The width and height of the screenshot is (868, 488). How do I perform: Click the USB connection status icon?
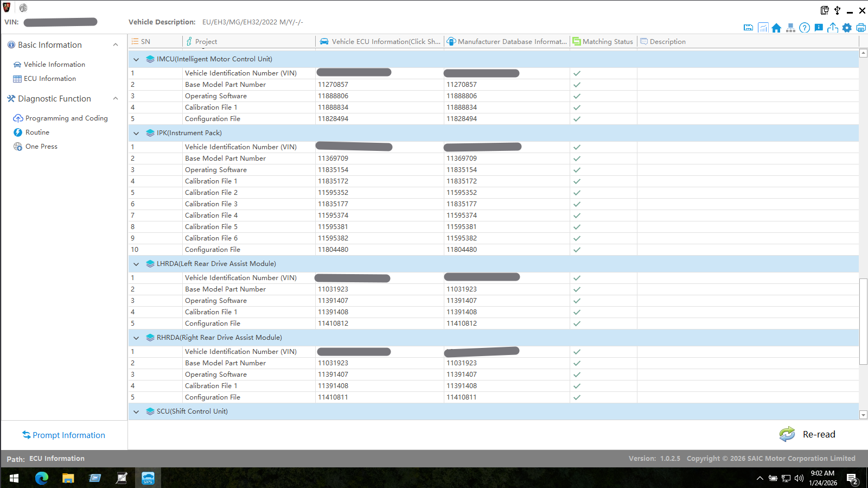(x=837, y=10)
